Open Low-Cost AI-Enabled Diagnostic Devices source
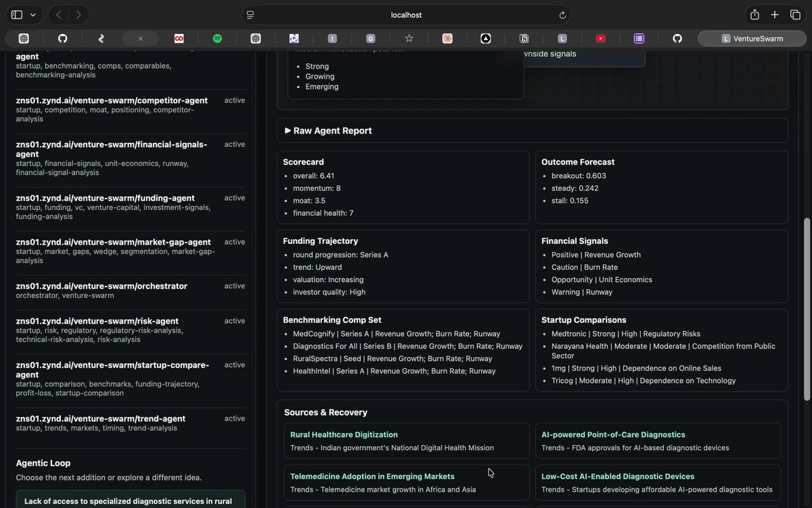812x508 pixels. (618, 476)
